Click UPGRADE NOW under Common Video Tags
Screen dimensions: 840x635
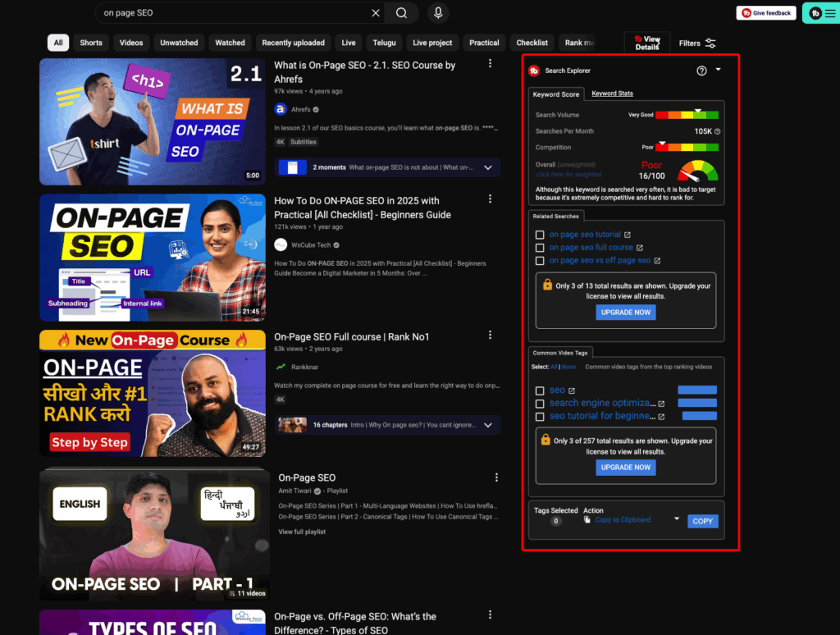click(626, 468)
